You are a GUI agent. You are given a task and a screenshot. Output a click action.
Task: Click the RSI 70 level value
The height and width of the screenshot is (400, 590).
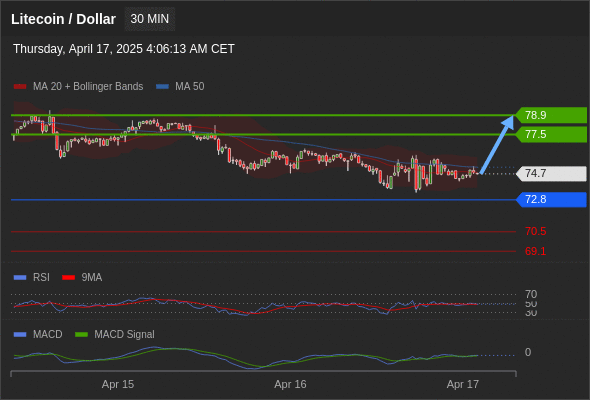[531, 294]
